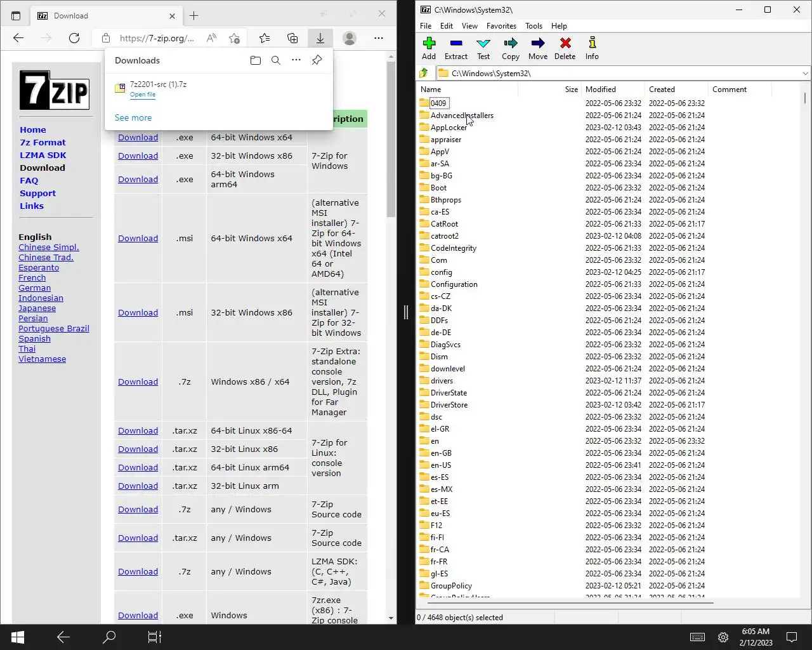Open the Favorites list in browser
This screenshot has height=650, width=812.
265,38
